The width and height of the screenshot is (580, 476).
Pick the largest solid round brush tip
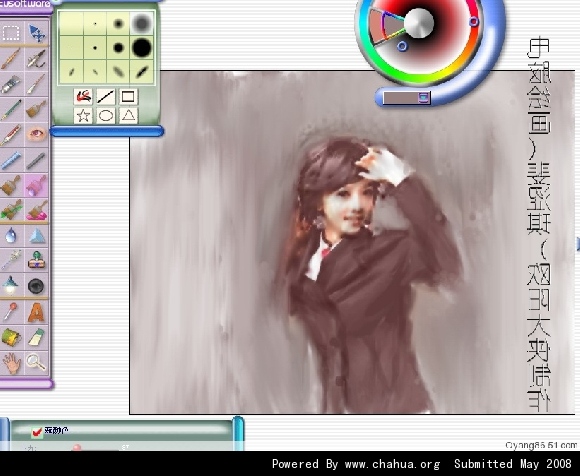(x=142, y=47)
